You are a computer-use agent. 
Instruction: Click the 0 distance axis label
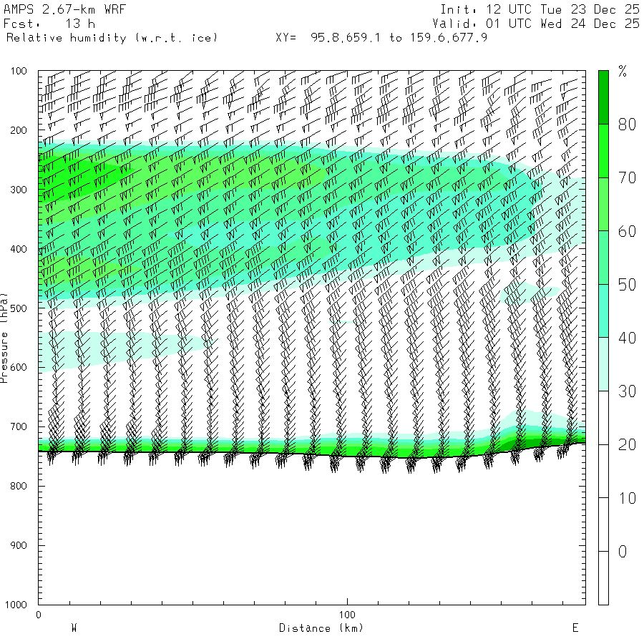pyautogui.click(x=39, y=615)
